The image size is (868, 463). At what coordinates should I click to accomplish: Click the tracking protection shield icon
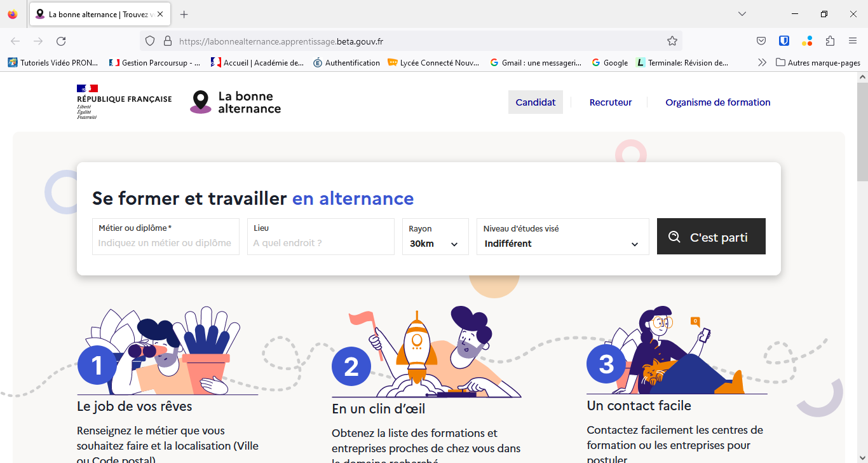(x=150, y=41)
